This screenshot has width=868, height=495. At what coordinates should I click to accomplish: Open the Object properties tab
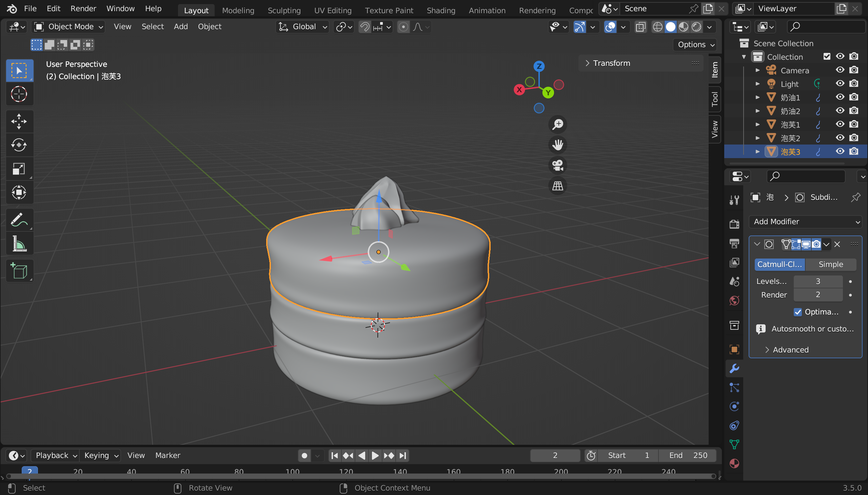(x=734, y=349)
